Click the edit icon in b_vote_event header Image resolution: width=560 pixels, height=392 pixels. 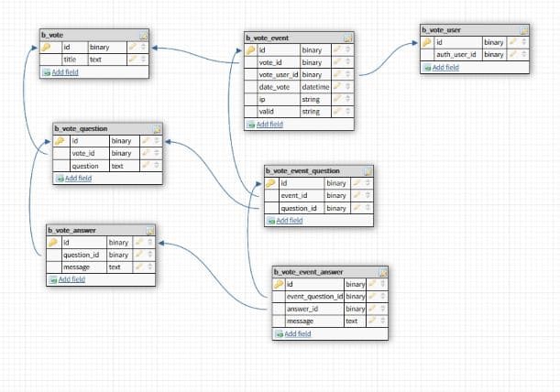(348, 38)
